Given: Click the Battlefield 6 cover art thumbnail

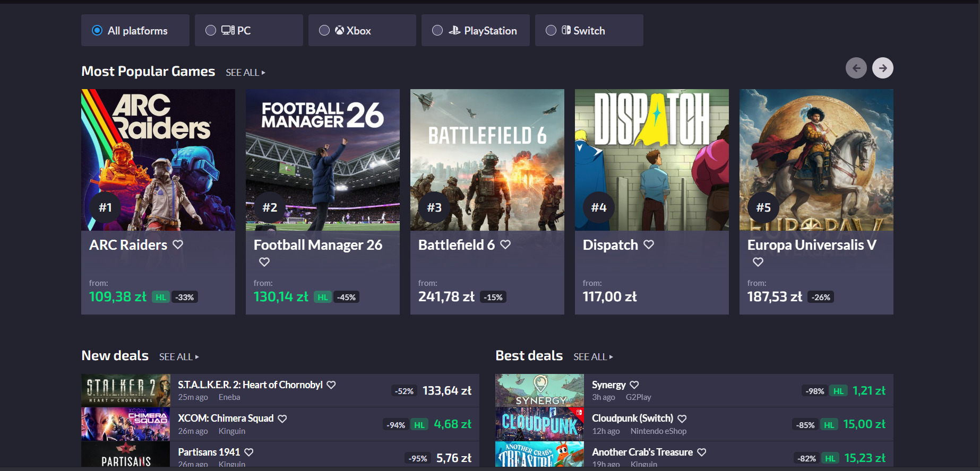Looking at the screenshot, I should click(487, 159).
